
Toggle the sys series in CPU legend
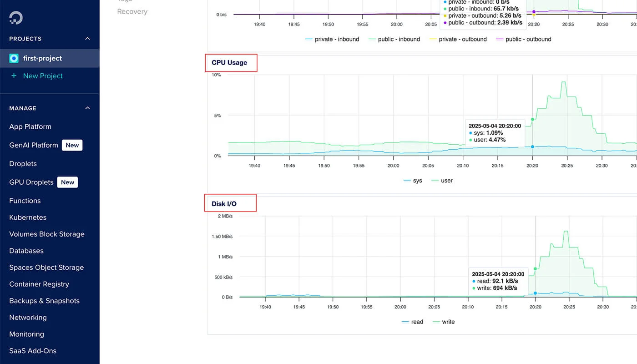point(413,181)
